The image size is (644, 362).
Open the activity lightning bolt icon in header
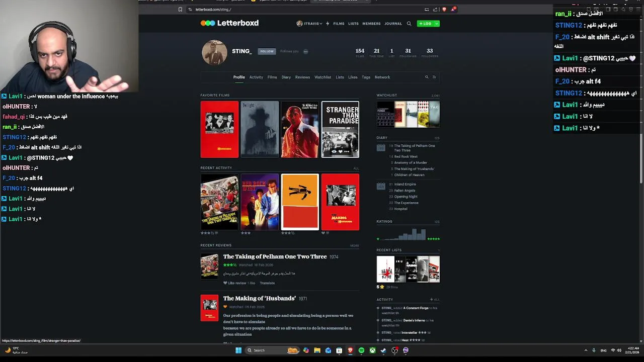328,24
